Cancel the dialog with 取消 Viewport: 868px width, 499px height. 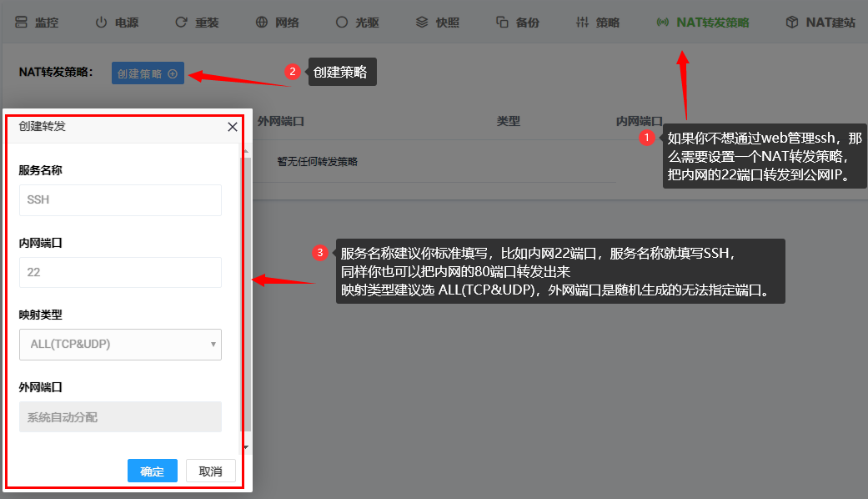[210, 471]
